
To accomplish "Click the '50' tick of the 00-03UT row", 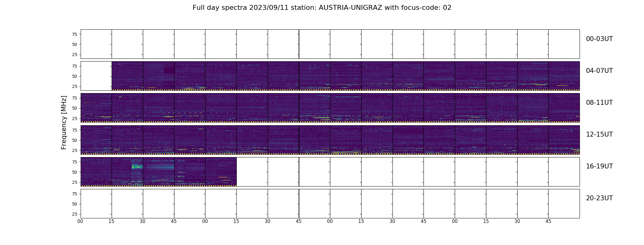I will pos(75,44).
